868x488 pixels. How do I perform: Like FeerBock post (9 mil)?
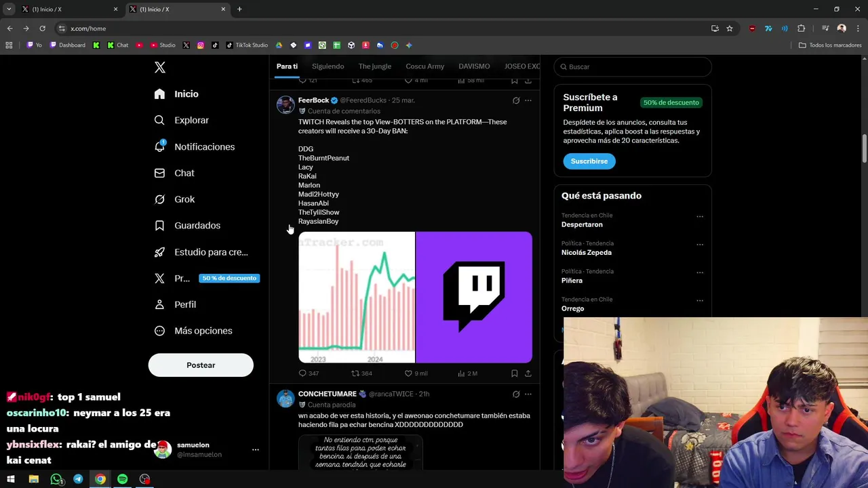point(416,373)
